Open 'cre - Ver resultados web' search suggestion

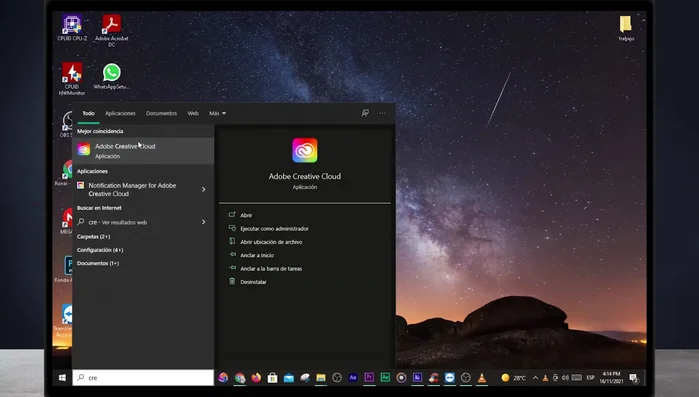pos(118,222)
